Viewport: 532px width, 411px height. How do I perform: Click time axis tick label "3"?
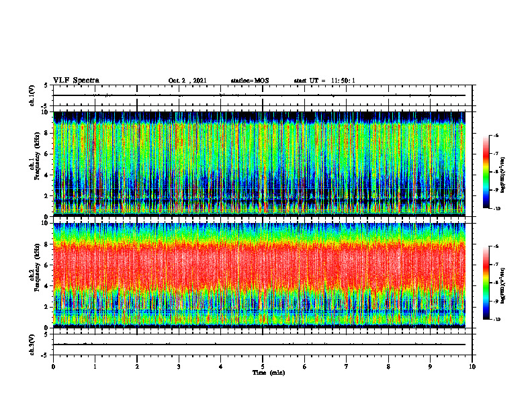(x=179, y=367)
